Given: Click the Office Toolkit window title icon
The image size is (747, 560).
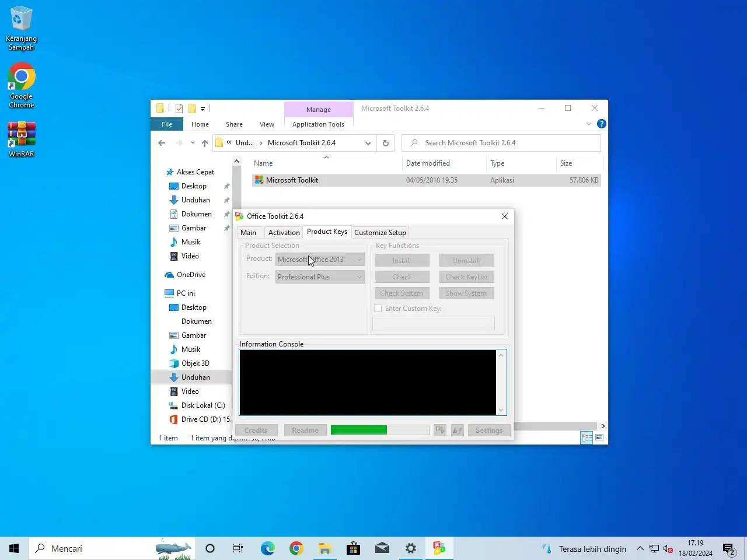Looking at the screenshot, I should 239,216.
